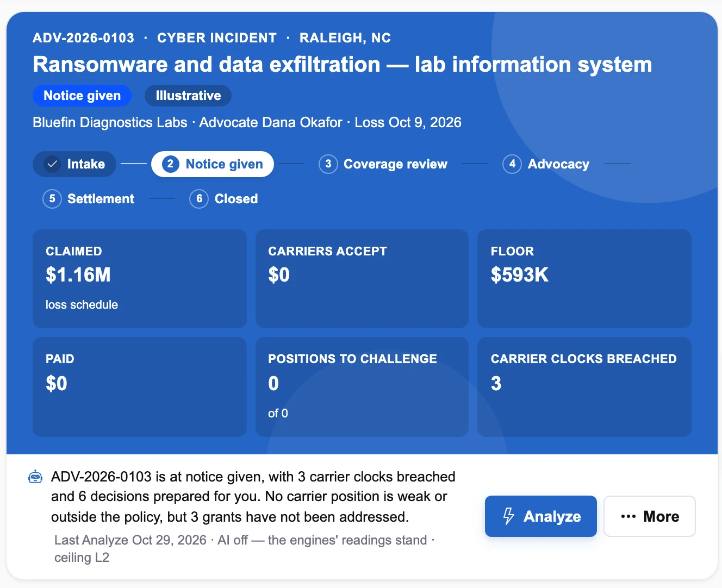Open the More options menu
The width and height of the screenshot is (722, 588).
coord(650,516)
